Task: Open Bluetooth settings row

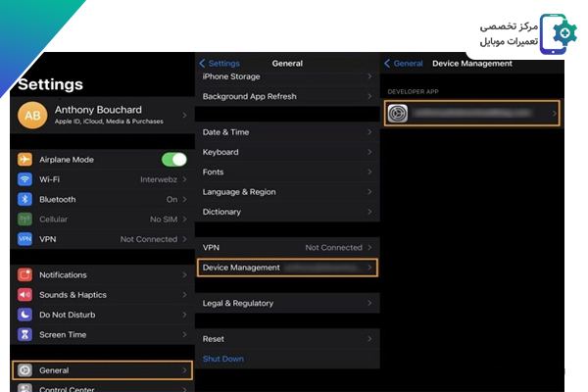Action: (103, 199)
